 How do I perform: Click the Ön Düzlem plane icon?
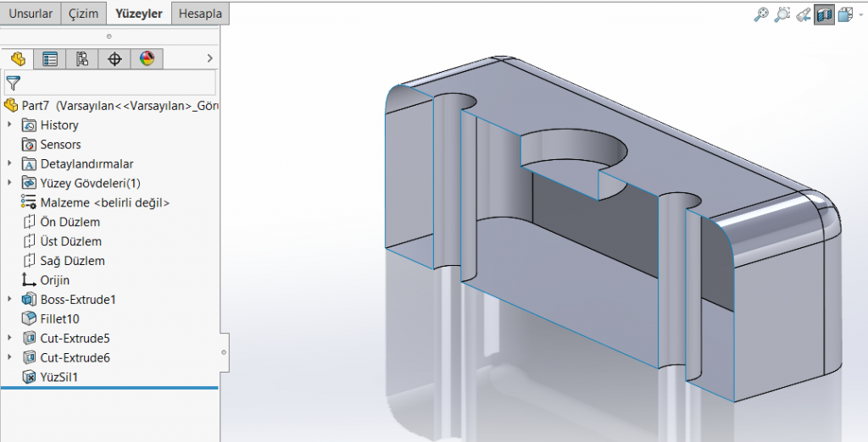(30, 222)
